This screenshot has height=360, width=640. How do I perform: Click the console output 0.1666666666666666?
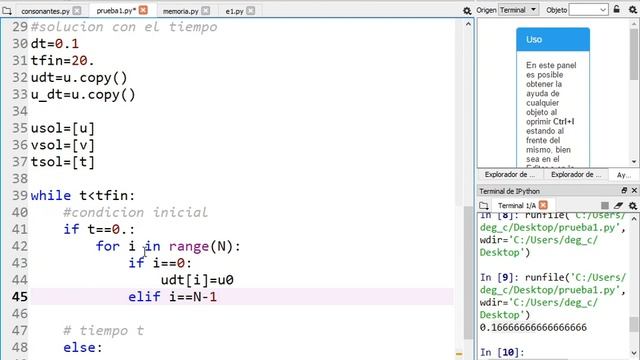point(533,327)
